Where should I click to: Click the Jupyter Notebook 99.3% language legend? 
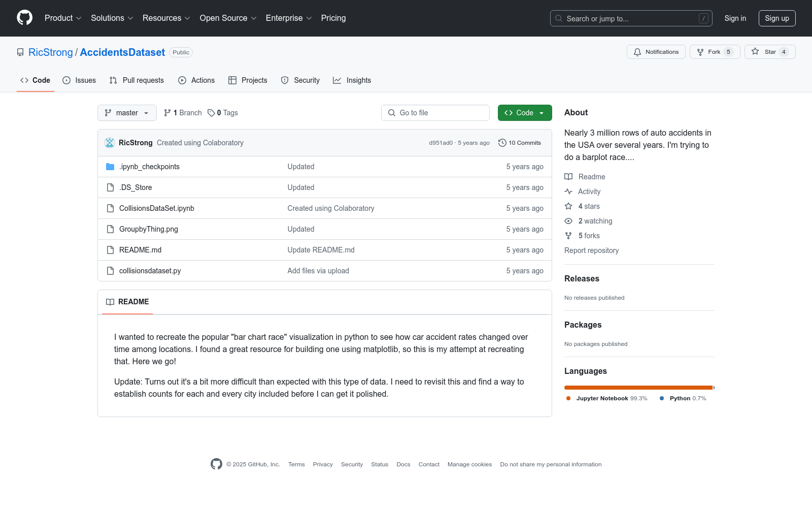[x=607, y=398]
